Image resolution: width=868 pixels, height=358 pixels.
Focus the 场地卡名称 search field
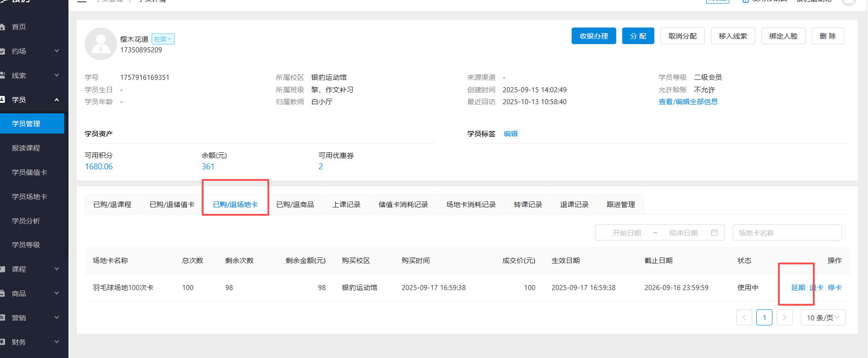(x=787, y=233)
